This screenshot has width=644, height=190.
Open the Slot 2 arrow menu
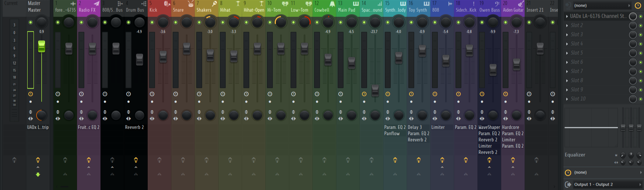pos(567,25)
